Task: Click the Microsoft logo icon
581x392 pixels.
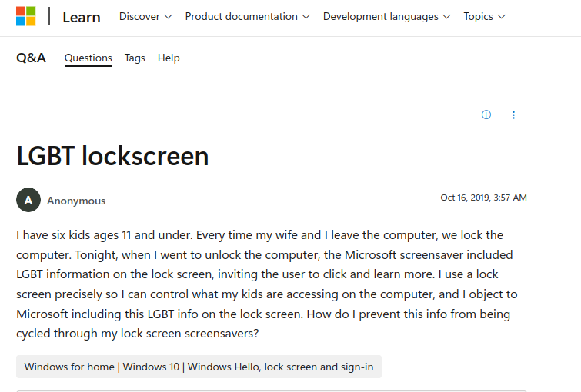Action: 25,16
